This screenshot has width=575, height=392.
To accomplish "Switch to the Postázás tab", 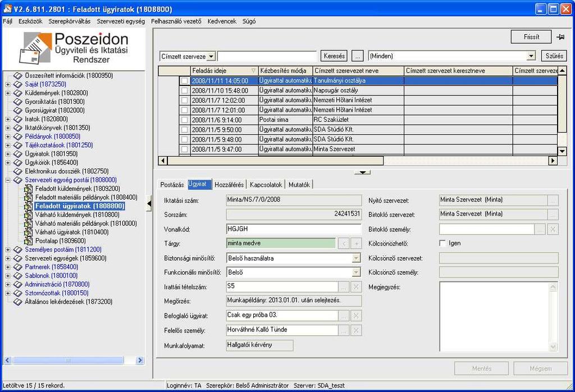I will click(172, 185).
